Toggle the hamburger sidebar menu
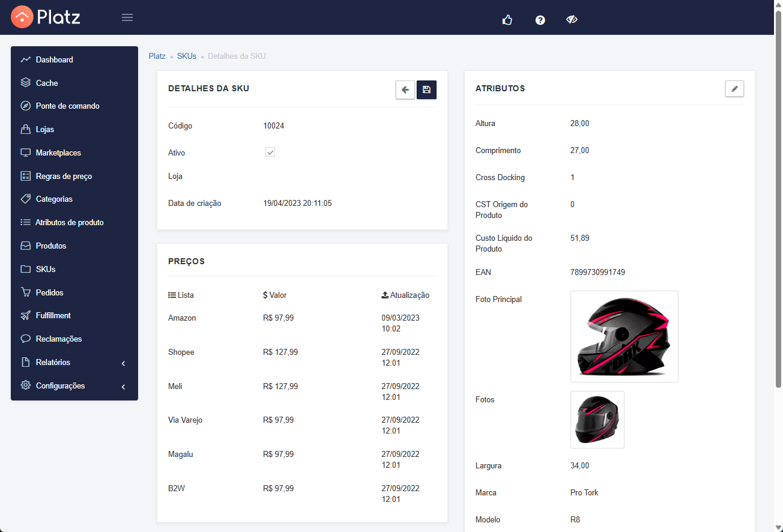 (x=127, y=17)
